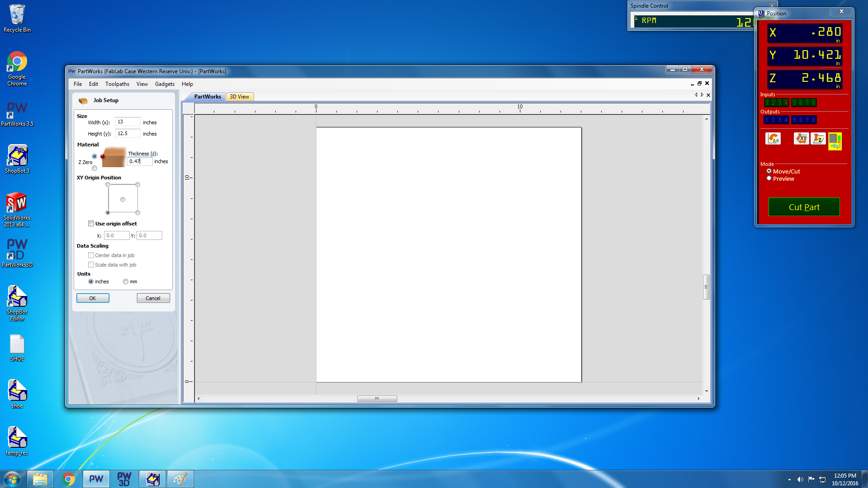868x488 pixels.
Task: Select Preview mode in Position window
Action: (x=769, y=178)
